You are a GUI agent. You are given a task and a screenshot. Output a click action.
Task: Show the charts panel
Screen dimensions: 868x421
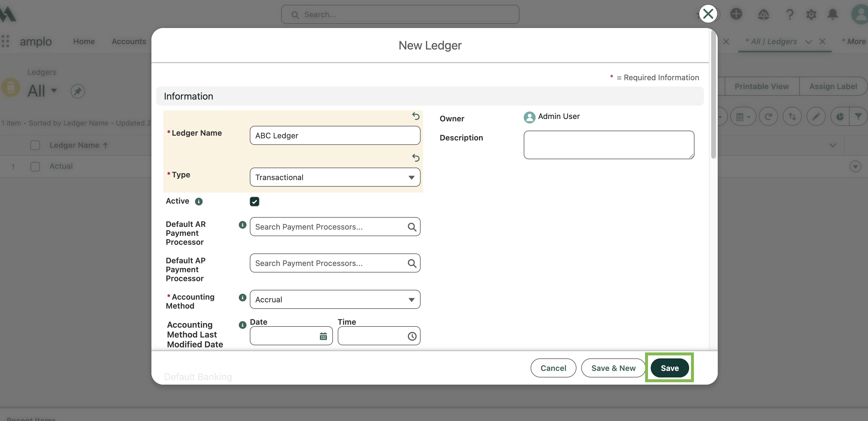tap(840, 117)
